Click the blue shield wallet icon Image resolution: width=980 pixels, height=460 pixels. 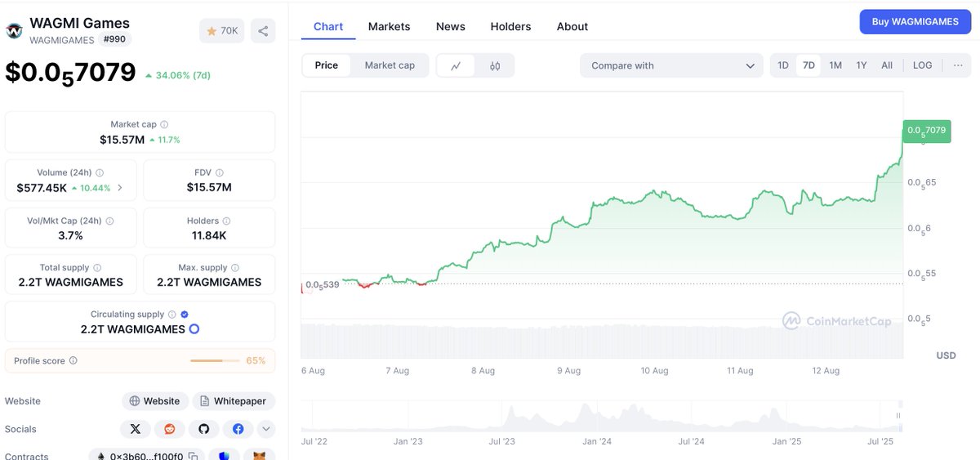click(224, 456)
